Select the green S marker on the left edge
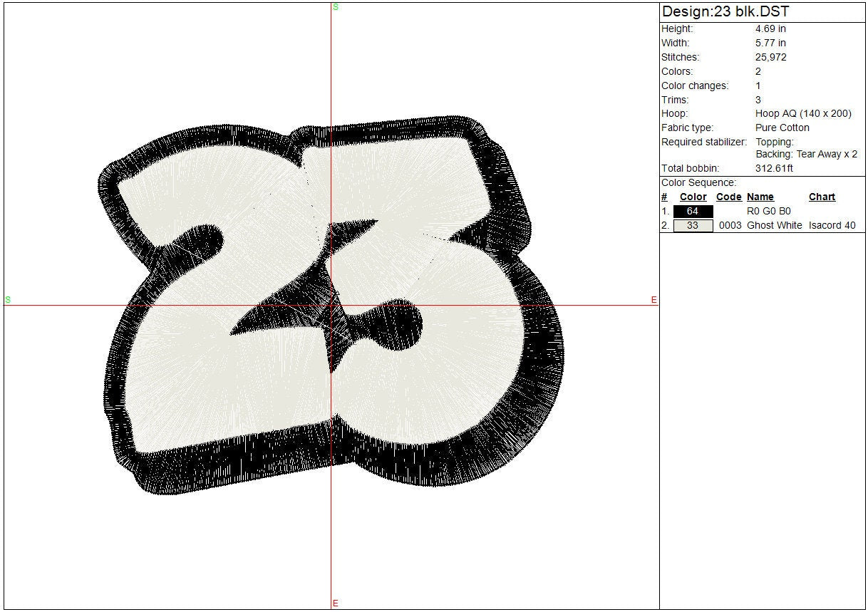 (x=8, y=300)
